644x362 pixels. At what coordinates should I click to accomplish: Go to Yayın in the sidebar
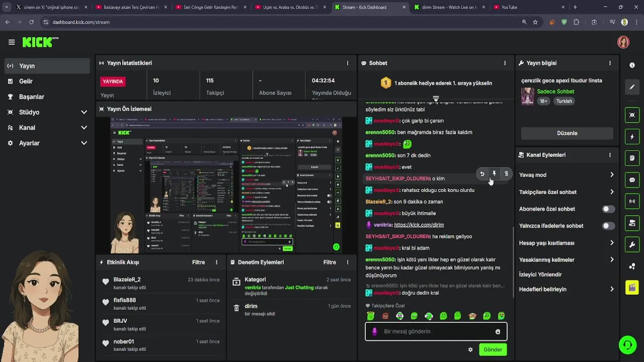click(x=47, y=66)
